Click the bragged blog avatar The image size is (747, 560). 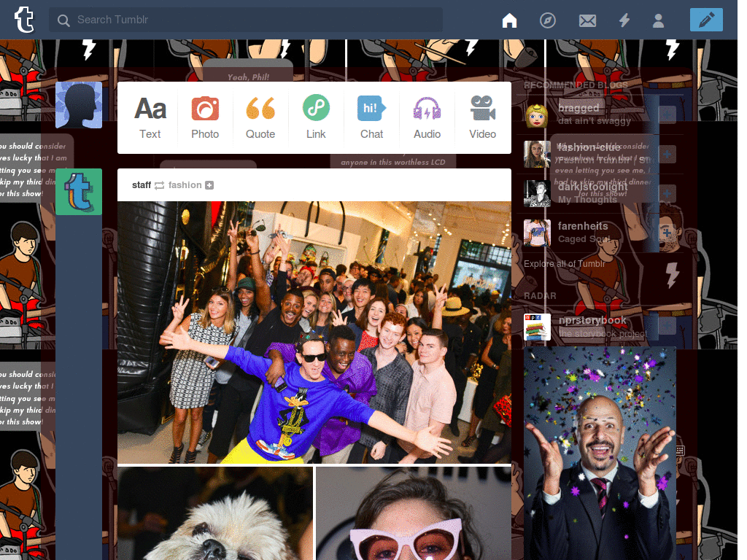pyautogui.click(x=537, y=114)
